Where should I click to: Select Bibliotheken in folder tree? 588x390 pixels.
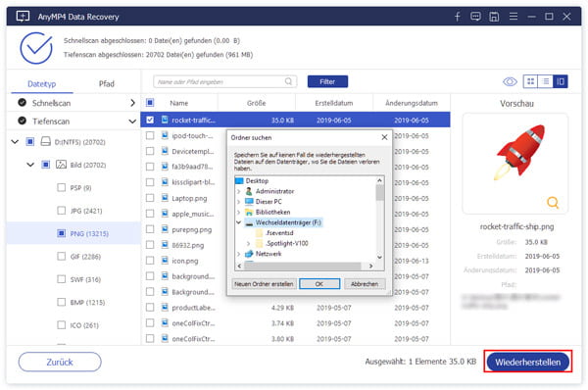click(x=272, y=213)
